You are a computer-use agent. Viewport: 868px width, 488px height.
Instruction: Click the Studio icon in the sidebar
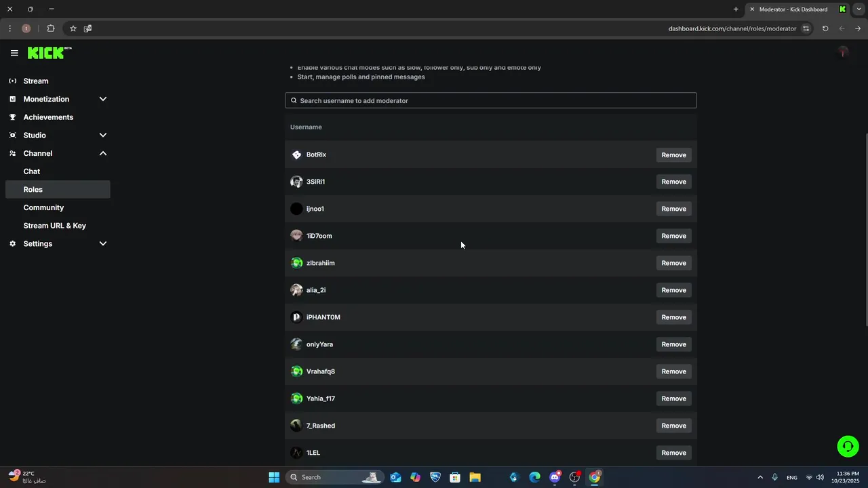coord(12,135)
